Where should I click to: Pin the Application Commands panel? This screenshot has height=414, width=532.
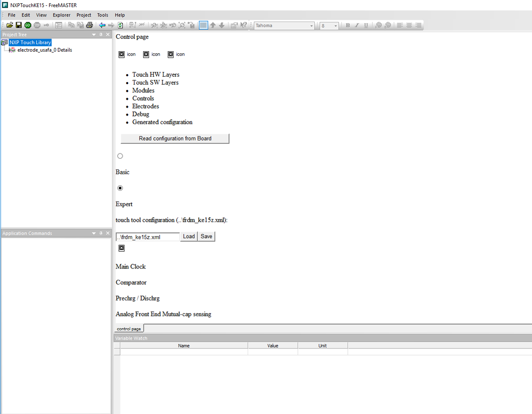point(101,233)
